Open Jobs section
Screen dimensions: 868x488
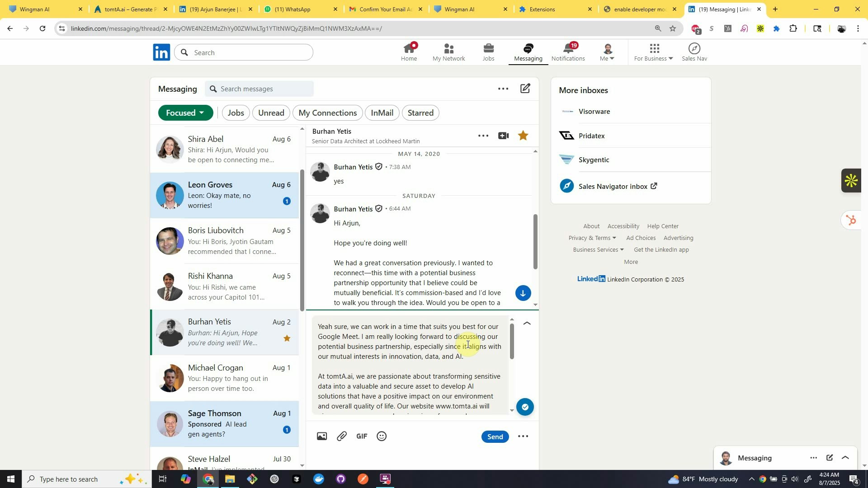[x=488, y=52]
